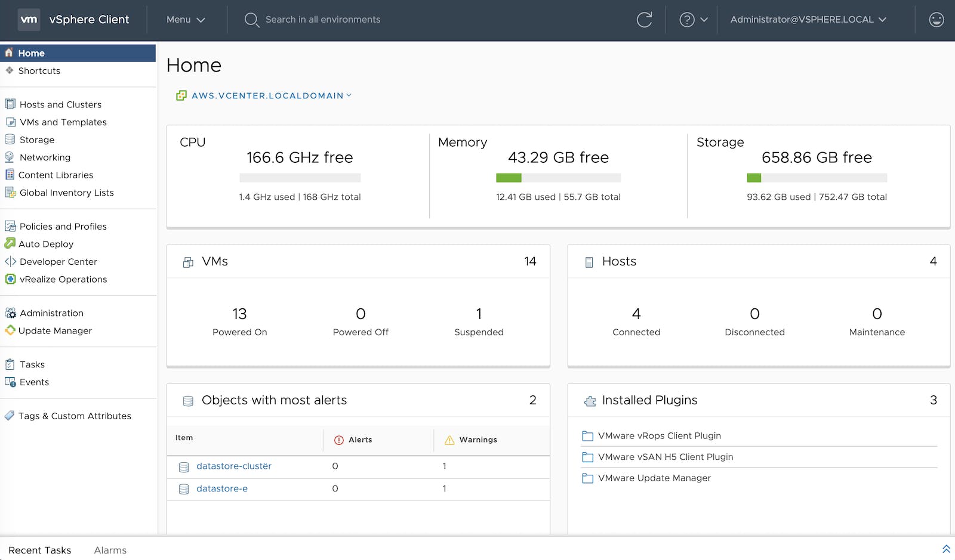Select the Auto Deploy icon
The image size is (955, 560).
pyautogui.click(x=10, y=243)
